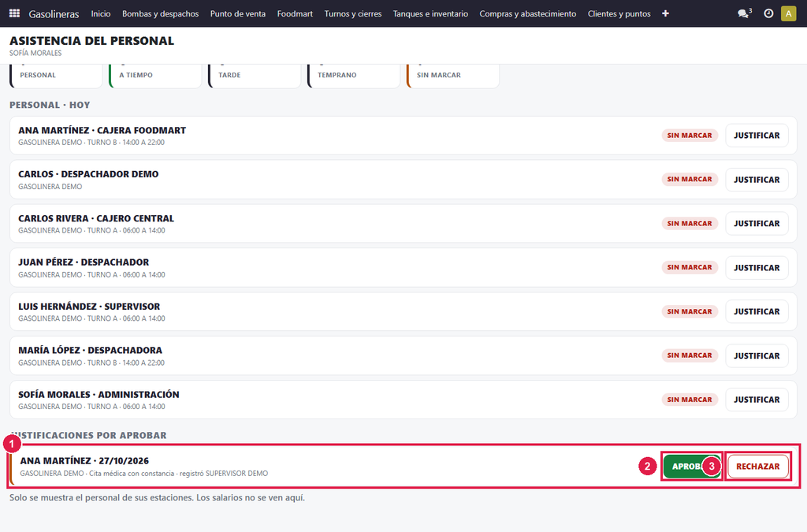Click the name Sofía Morales · Administración
Image resolution: width=807 pixels, height=532 pixels.
[x=99, y=394]
